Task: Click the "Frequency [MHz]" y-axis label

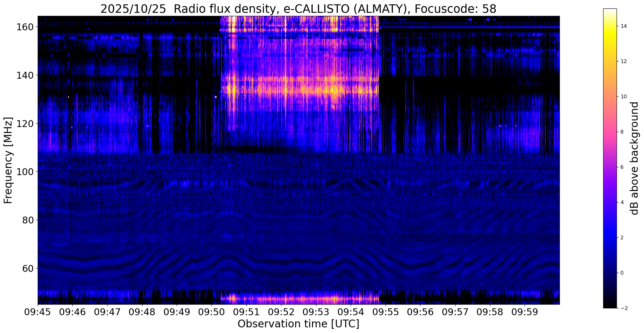Action: pos(8,160)
